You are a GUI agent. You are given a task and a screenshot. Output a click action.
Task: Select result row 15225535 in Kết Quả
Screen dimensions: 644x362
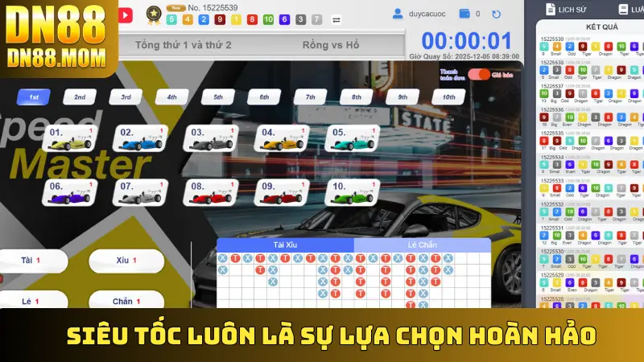[590, 142]
